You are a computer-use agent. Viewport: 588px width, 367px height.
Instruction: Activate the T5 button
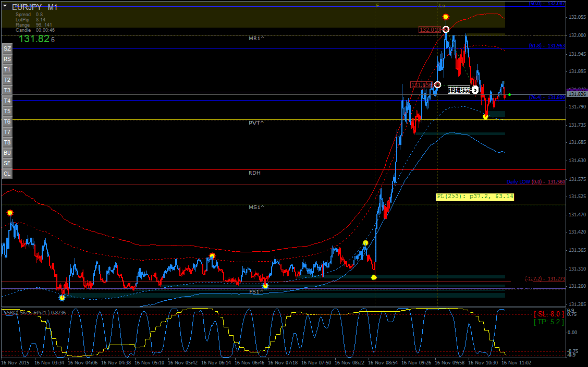click(7, 112)
